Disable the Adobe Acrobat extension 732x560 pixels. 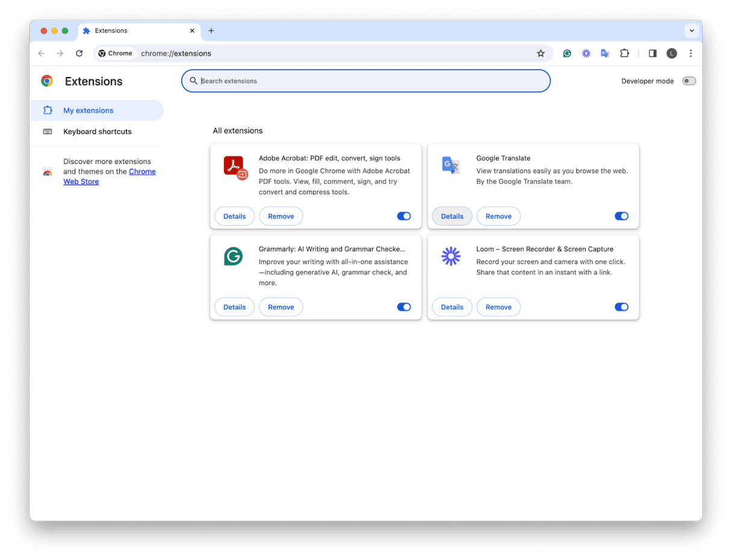click(404, 216)
